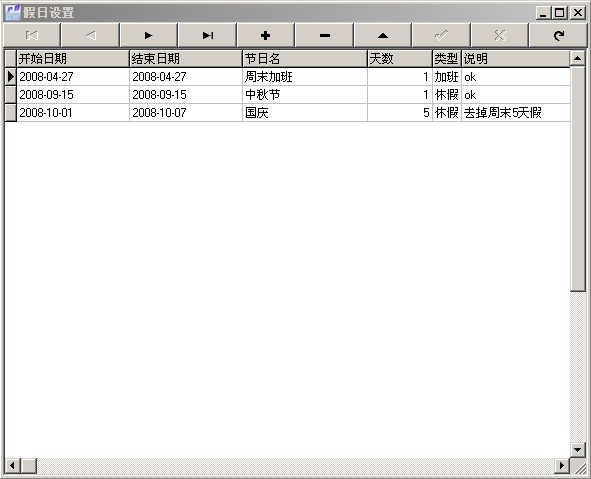The height and width of the screenshot is (479, 591).
Task: Click the 去掉周末5天假 description cell
Action: pos(516,113)
